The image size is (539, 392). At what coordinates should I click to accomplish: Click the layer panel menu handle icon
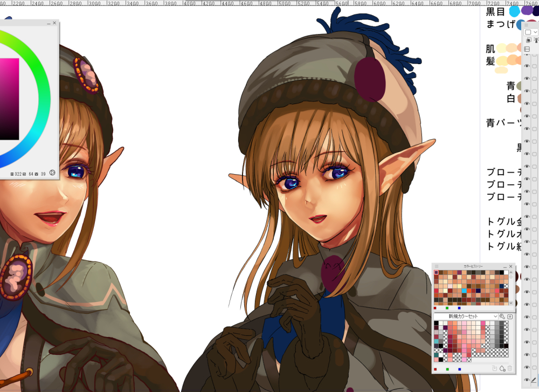pyautogui.click(x=526, y=25)
